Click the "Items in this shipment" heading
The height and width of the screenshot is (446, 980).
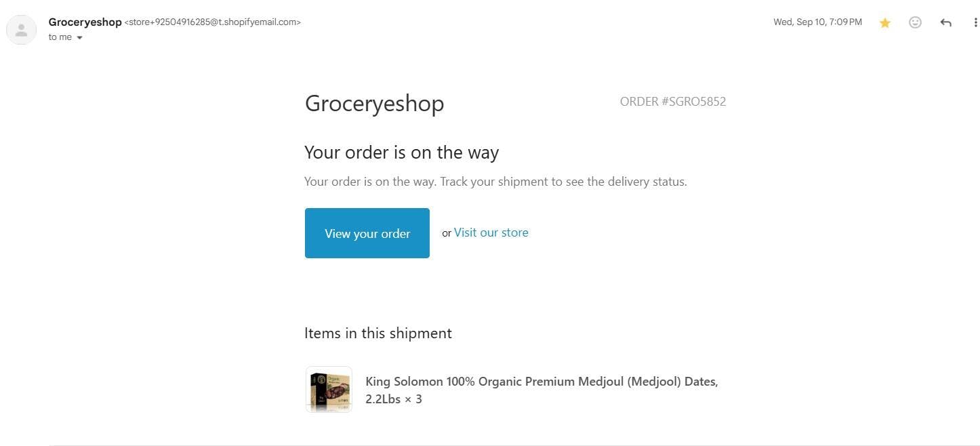(377, 333)
